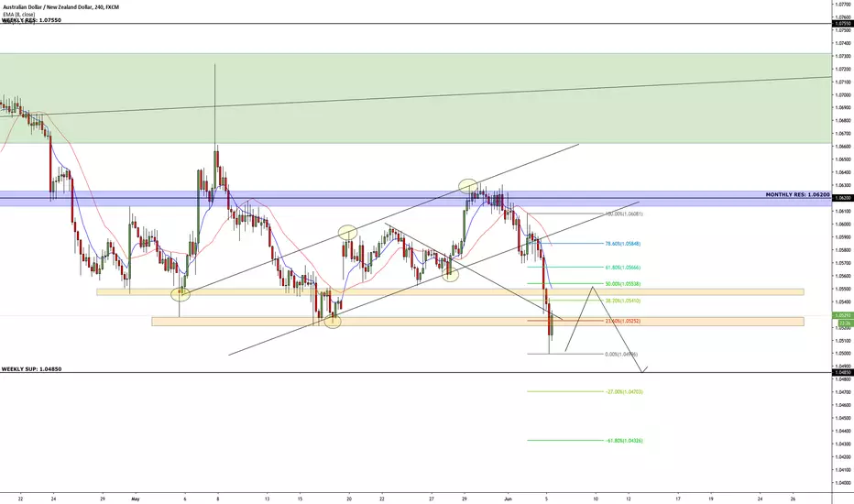The image size is (854, 504).
Task: Select the 61.80% (1.05666) Fibonacci label
Action: click(623, 268)
